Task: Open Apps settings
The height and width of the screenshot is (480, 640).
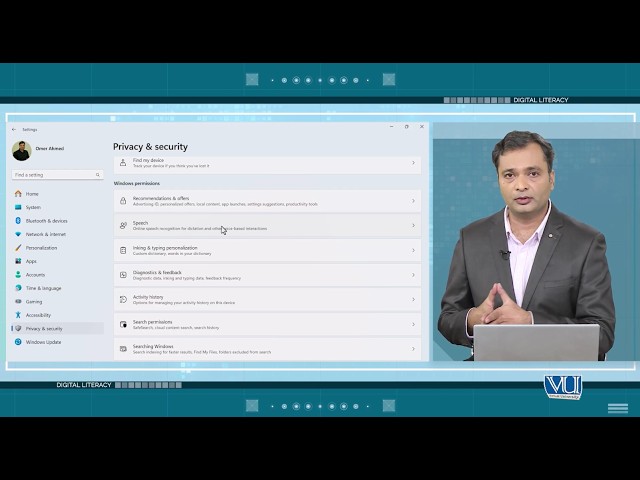Action: click(31, 261)
